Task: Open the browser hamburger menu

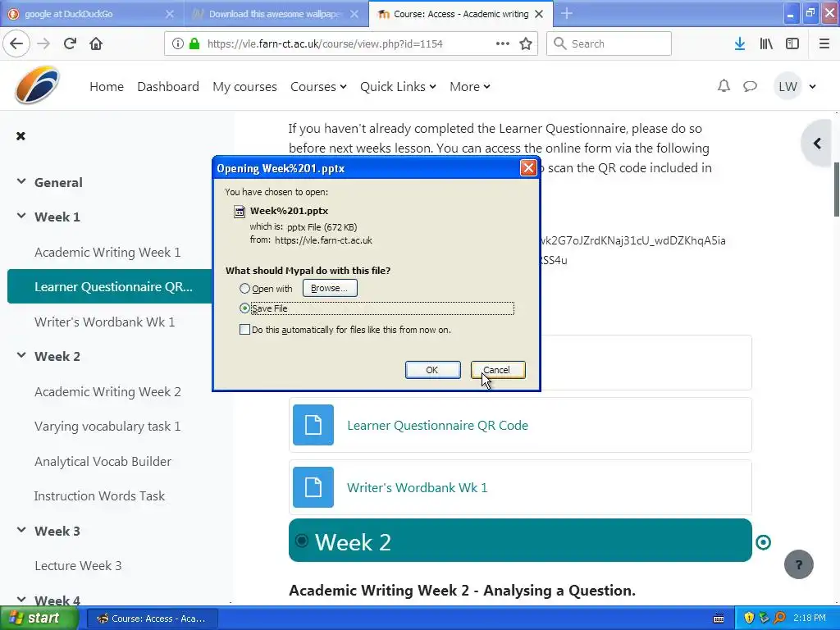Action: 824,43
